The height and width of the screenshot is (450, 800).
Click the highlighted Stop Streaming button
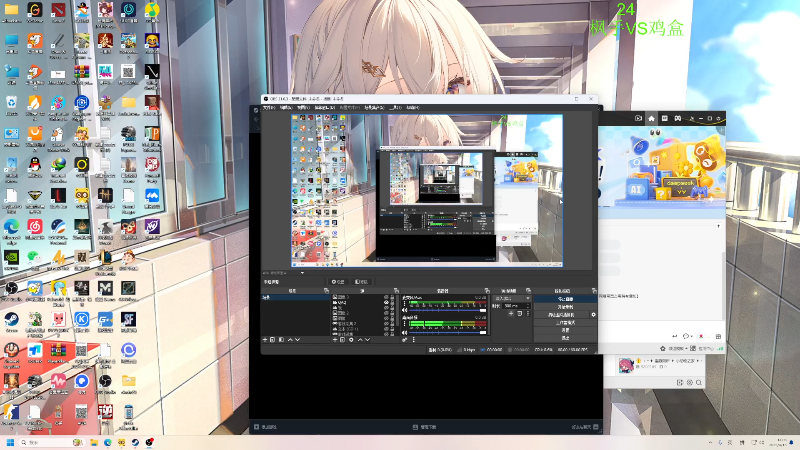[565, 298]
